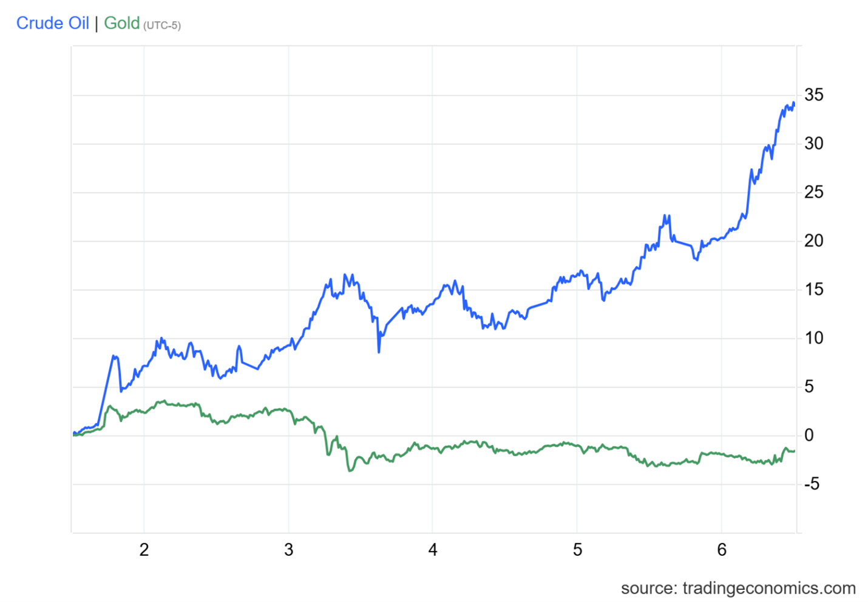Click x-axis date label 4
Image resolution: width=868 pixels, height=602 pixels.
433,550
